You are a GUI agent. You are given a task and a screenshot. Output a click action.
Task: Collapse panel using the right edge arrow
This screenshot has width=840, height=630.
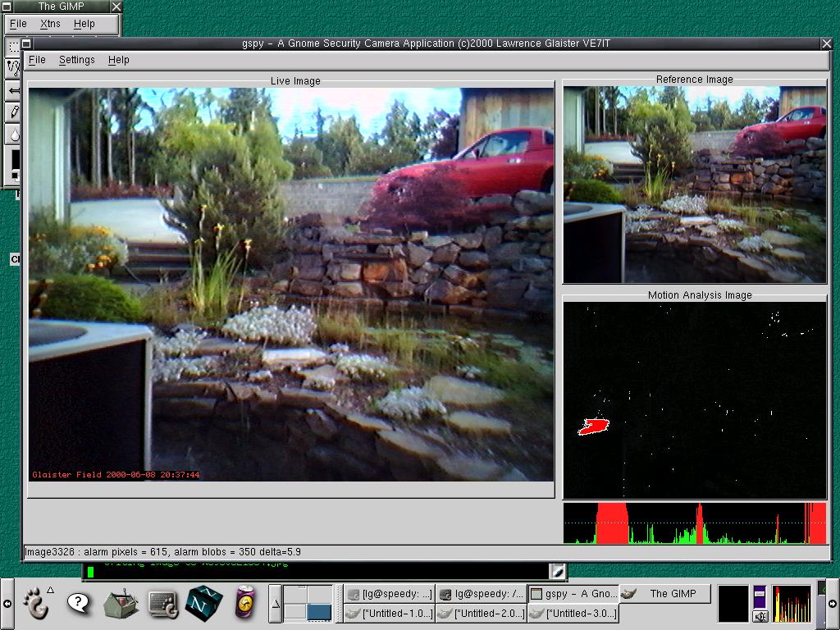click(833, 604)
